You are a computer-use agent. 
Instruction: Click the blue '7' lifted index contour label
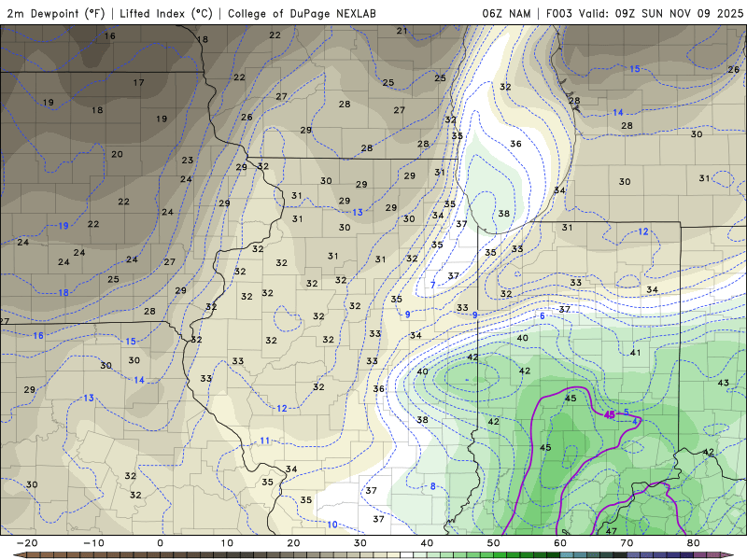[x=433, y=286]
